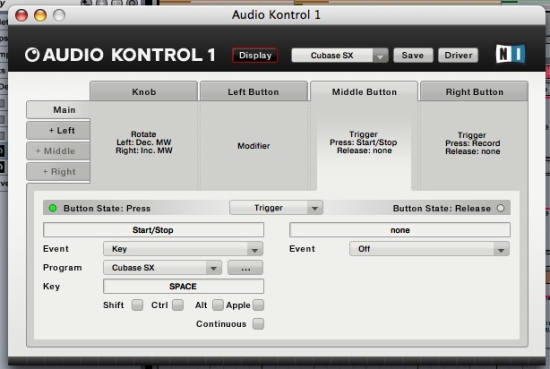Switch to the Left Button tab
550x369 pixels.
[253, 92]
